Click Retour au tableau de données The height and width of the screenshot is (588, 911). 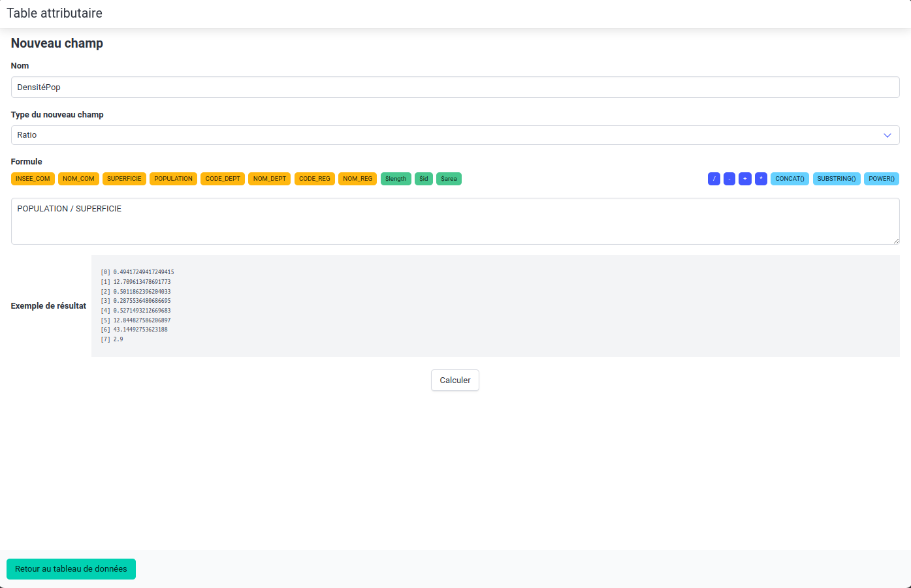point(71,569)
